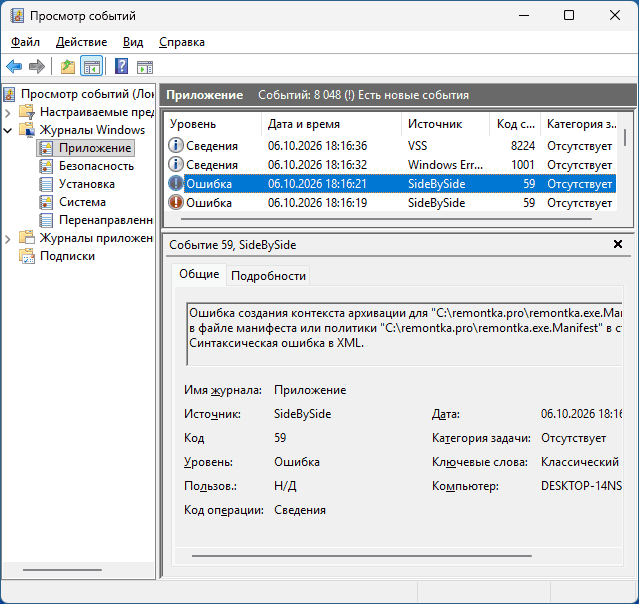Click the up-one-level folder toolbar icon

(68, 66)
